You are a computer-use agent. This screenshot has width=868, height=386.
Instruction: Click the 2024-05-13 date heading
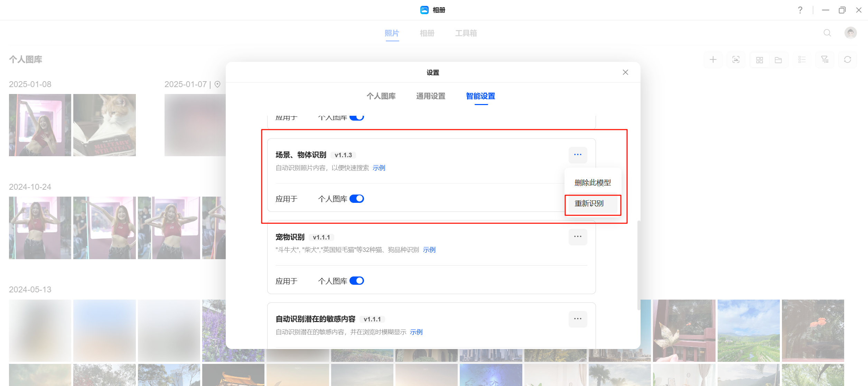[30, 290]
